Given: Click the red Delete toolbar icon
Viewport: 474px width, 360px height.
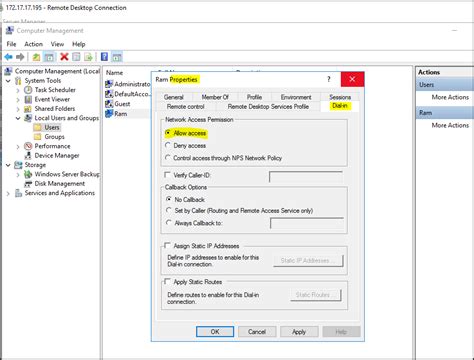Looking at the screenshot, I should [64, 57].
